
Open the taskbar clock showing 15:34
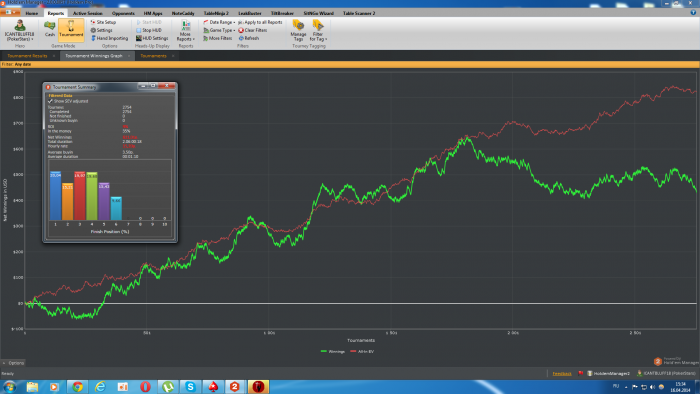[680, 387]
